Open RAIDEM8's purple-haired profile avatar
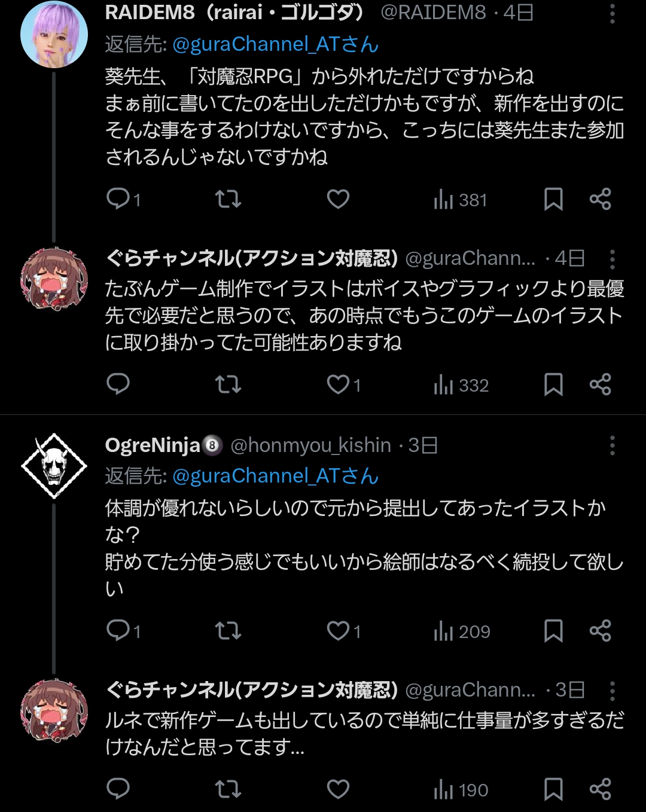This screenshot has height=812, width=646. pyautogui.click(x=54, y=35)
